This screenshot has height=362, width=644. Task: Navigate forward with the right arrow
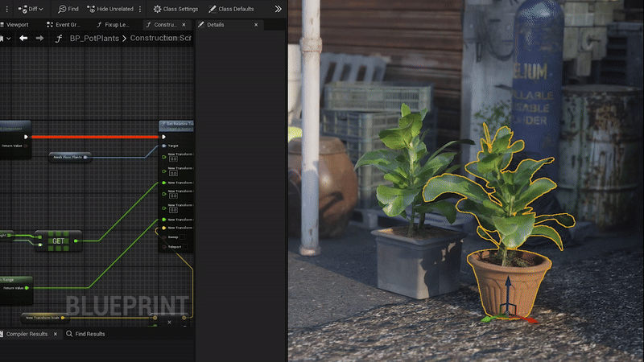(39, 38)
